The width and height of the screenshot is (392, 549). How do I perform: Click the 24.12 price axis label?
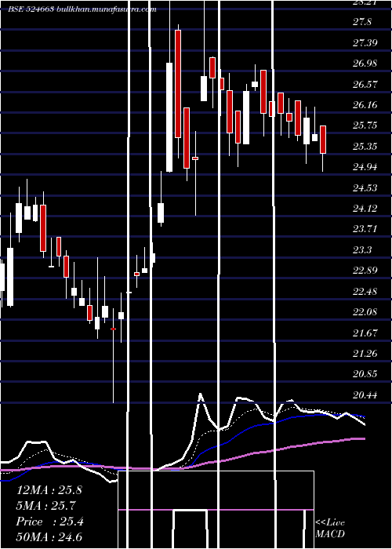click(x=365, y=209)
